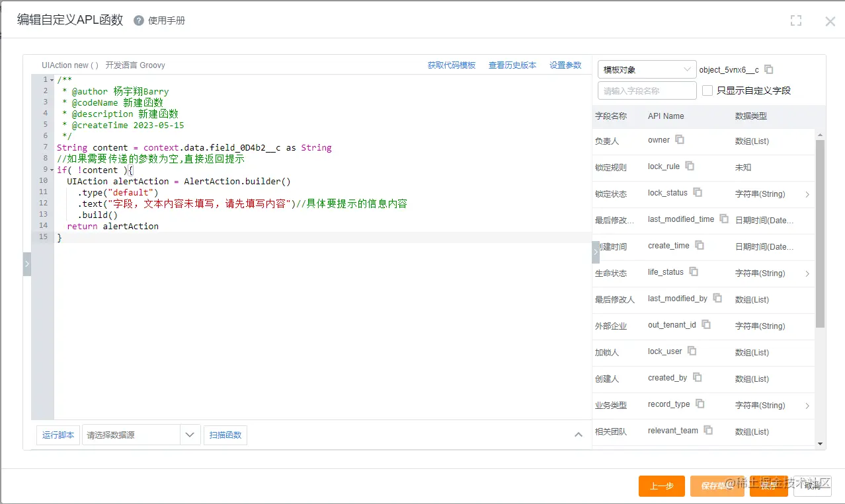Viewport: 845px width, 504px height.
Task: Expand the life_status field row
Action: (807, 273)
